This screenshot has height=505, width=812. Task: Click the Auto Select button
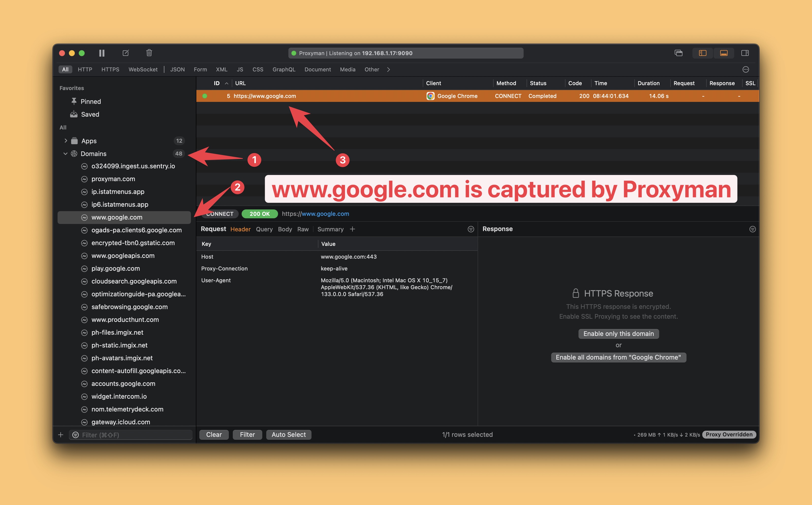coord(288,435)
